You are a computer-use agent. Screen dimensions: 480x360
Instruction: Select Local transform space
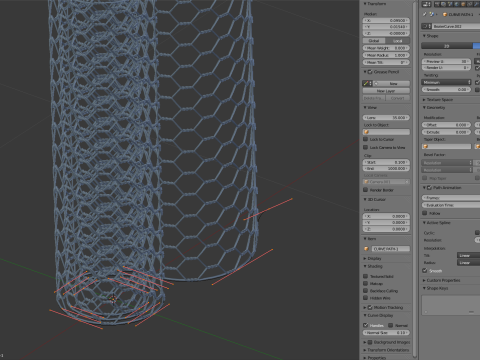point(398,41)
